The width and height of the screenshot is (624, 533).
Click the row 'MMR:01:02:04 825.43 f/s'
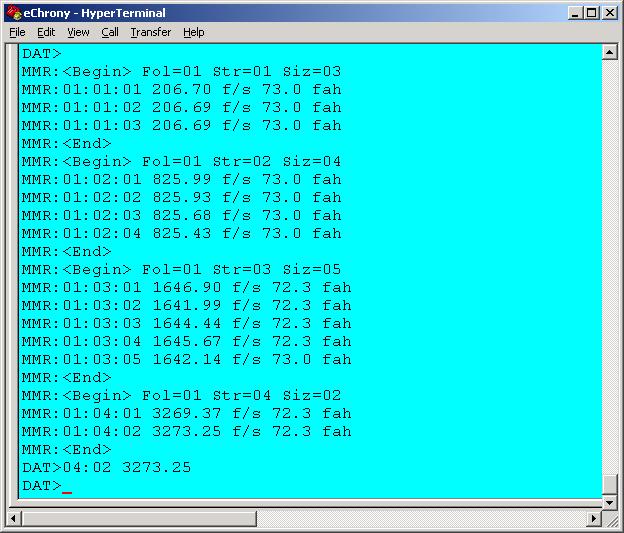[181, 234]
